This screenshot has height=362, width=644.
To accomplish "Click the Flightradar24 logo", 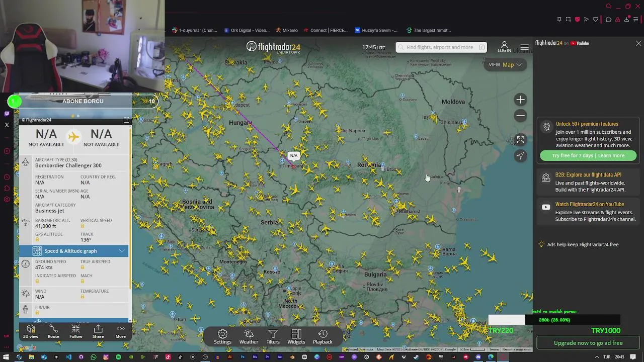I will [x=273, y=47].
